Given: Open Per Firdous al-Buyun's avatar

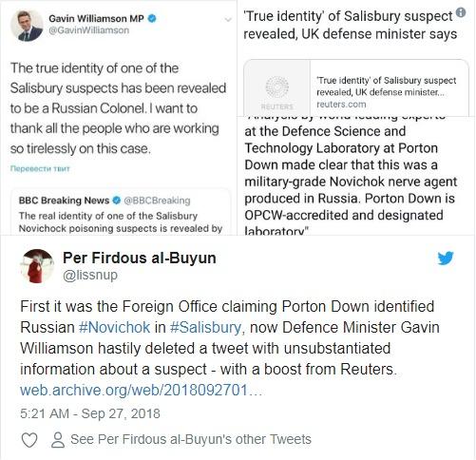Looking at the screenshot, I should [37, 266].
